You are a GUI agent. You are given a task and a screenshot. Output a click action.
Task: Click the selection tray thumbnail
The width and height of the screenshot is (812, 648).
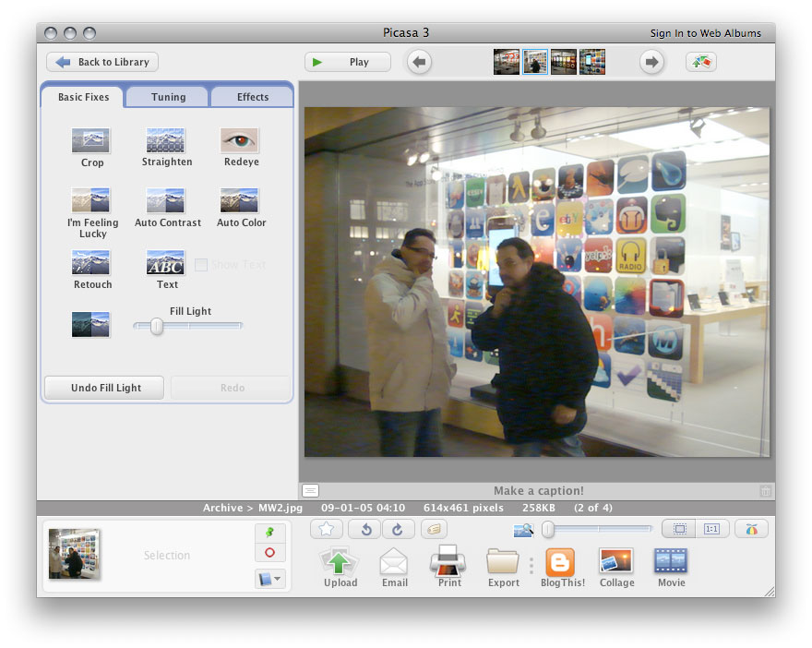(74, 554)
